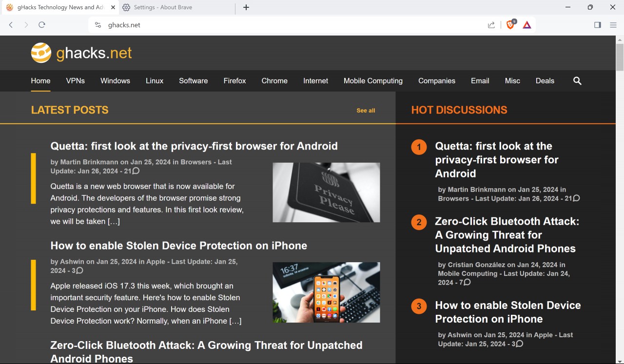
Task: Click See all latest posts
Action: pos(366,111)
